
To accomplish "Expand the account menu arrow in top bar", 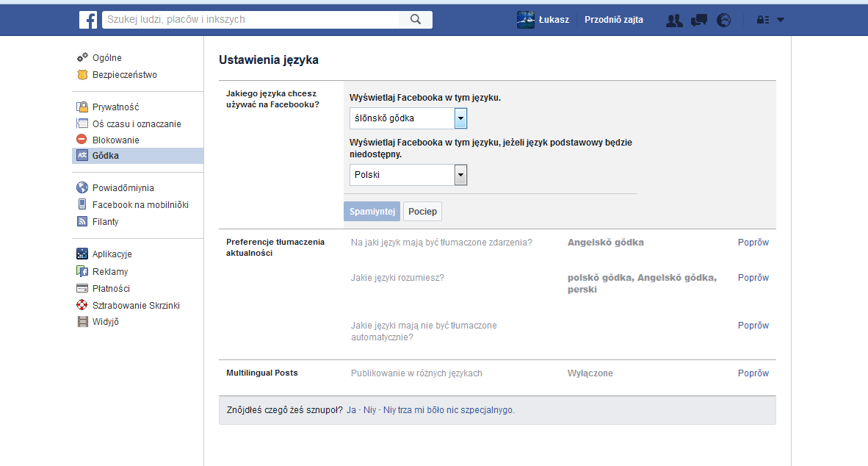I will 781,20.
